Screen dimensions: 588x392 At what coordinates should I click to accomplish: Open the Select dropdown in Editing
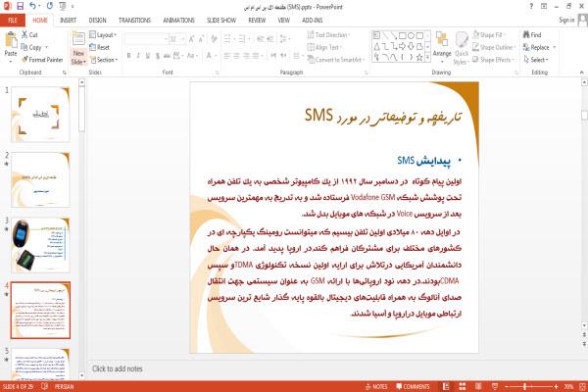click(536, 59)
